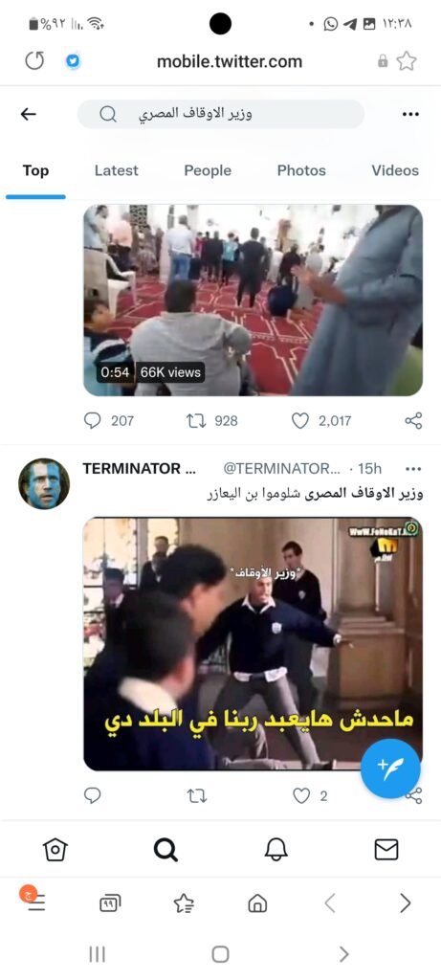Show the Videos tab results

(x=395, y=170)
